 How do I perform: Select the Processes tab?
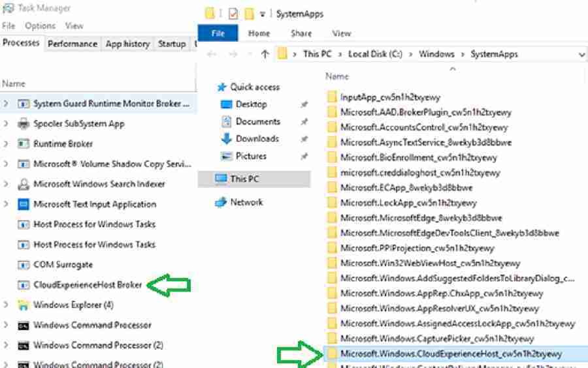(21, 42)
